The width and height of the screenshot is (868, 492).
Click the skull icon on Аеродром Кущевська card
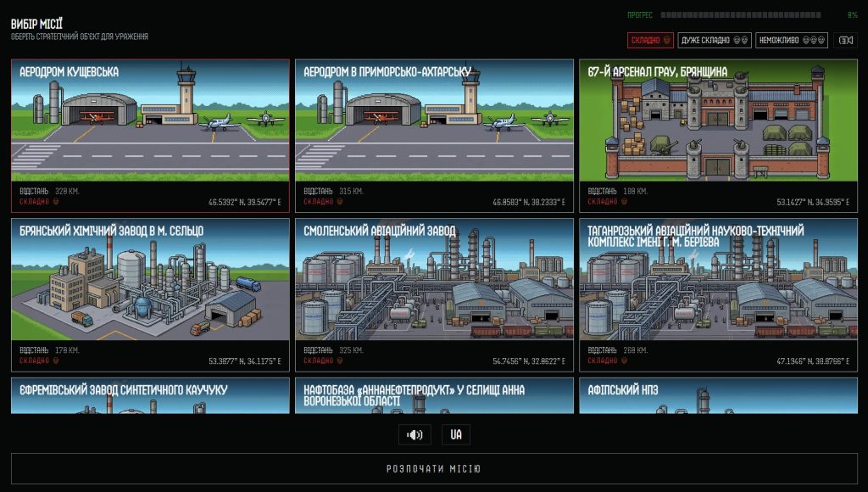[x=55, y=202]
